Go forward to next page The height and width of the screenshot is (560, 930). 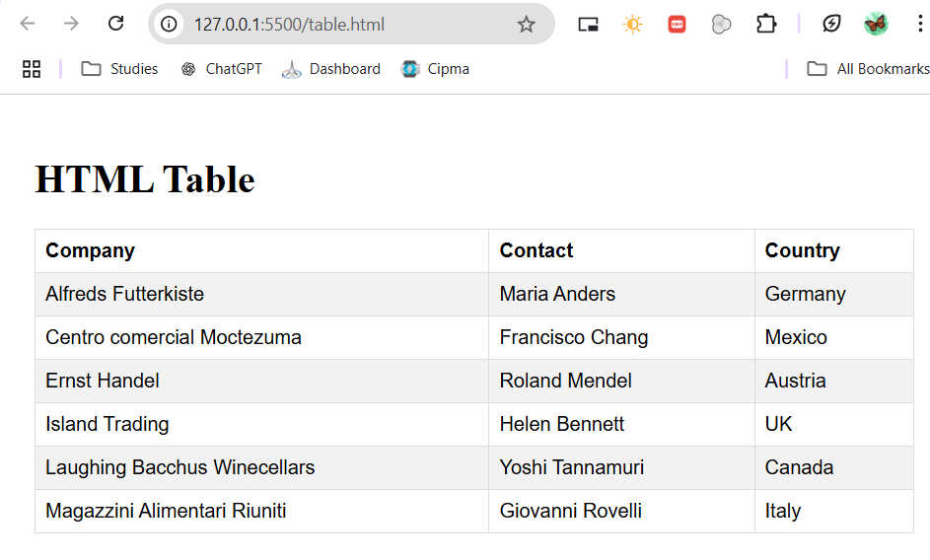tap(71, 24)
